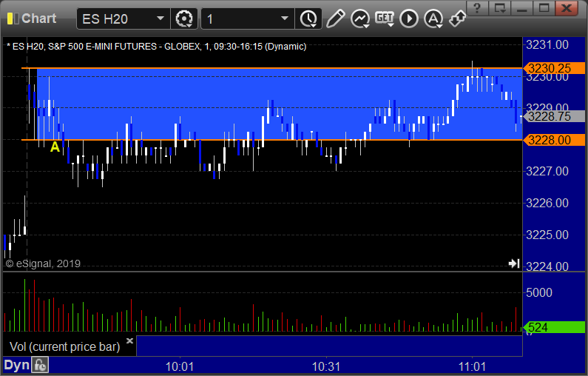Open the chart studies icon
The width and height of the screenshot is (588, 376).
[360, 19]
